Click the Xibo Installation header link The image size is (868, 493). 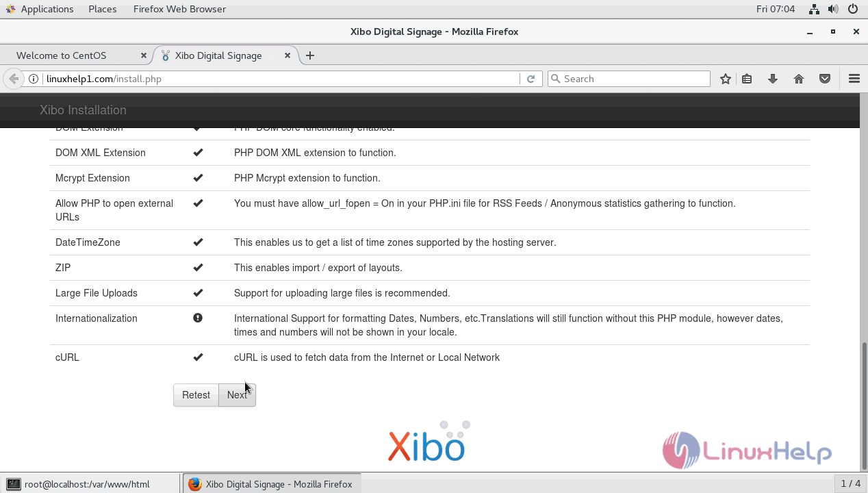coord(83,110)
